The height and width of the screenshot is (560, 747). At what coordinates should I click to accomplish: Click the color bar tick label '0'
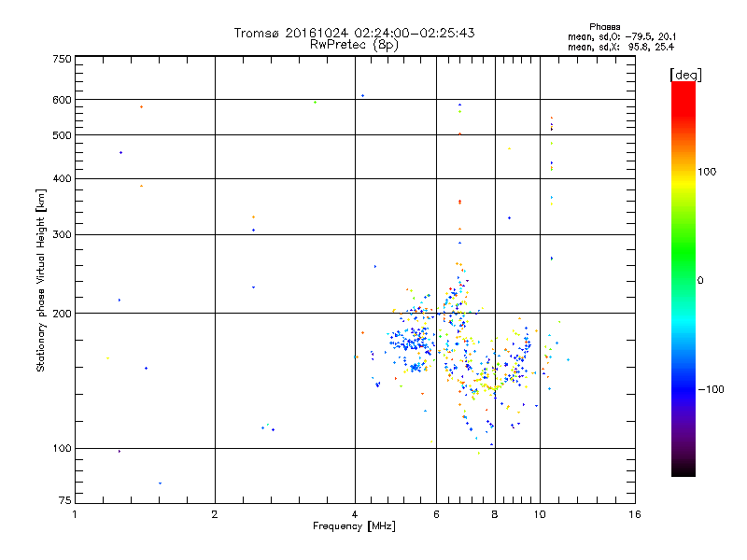click(700, 281)
